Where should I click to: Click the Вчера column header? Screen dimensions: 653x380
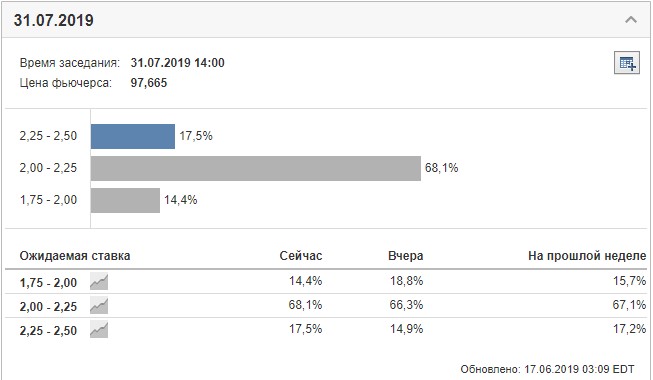click(x=406, y=255)
